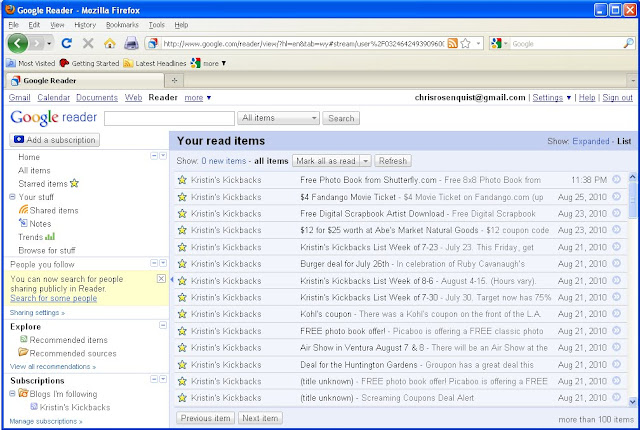Click the Sign out link
The height and width of the screenshot is (430, 640).
point(617,98)
